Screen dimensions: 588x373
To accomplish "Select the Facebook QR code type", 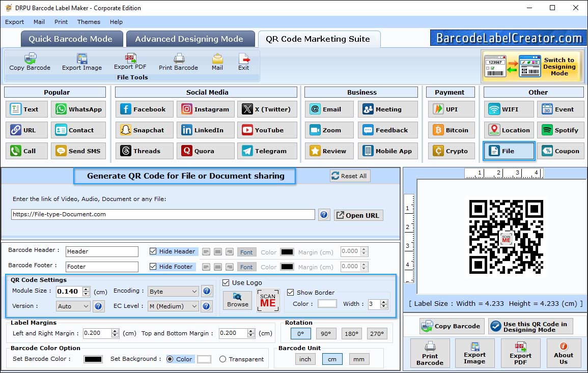I will [145, 109].
